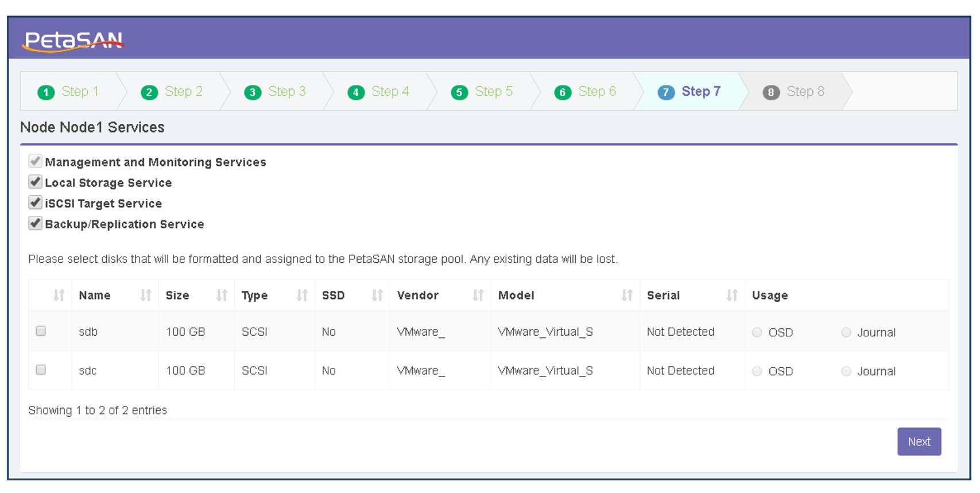Screen dimensions: 980x493
Task: Click the Step 1 number badge
Action: coord(46,92)
